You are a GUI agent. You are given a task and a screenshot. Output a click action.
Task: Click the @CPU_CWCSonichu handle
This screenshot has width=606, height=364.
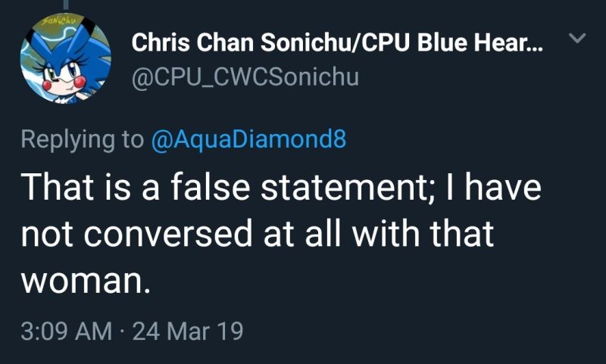pyautogui.click(x=245, y=77)
